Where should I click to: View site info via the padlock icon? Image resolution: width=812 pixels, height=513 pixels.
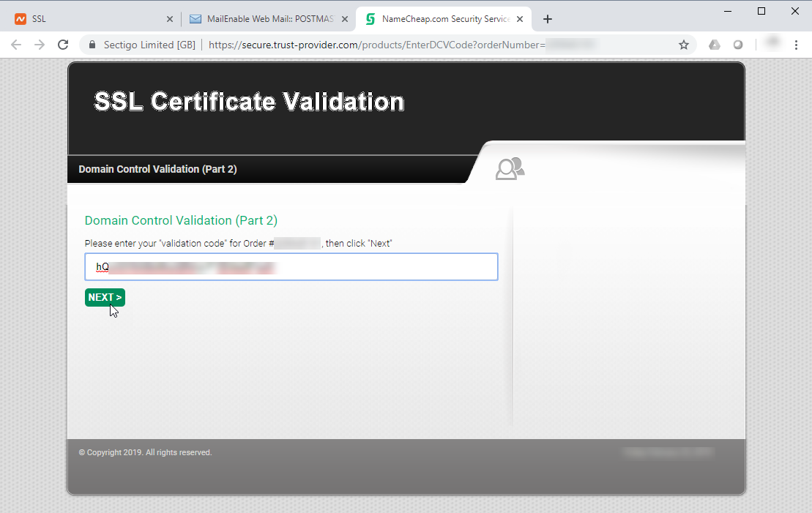[92, 45]
